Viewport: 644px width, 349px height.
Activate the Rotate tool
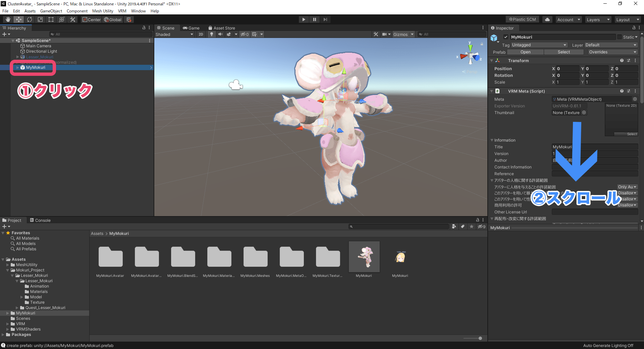tap(30, 19)
